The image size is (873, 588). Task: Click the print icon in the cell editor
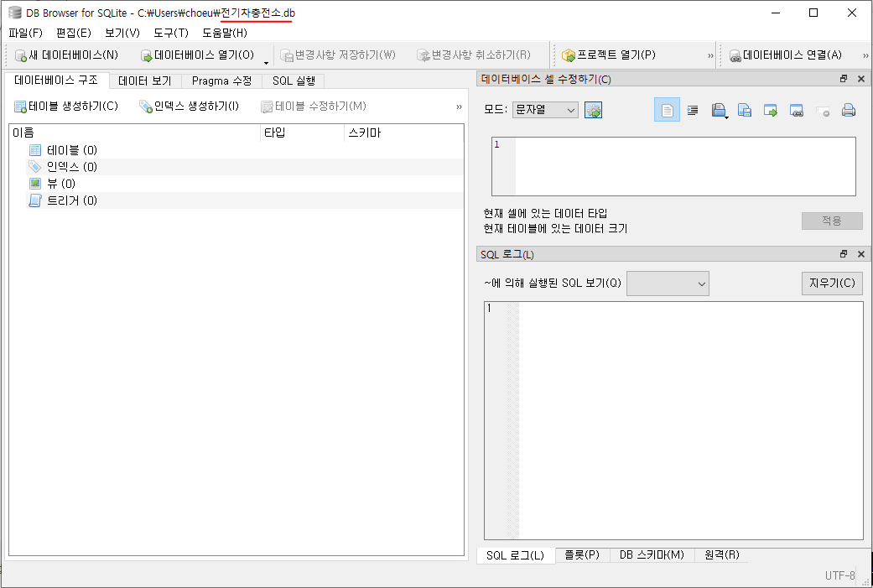pos(849,110)
